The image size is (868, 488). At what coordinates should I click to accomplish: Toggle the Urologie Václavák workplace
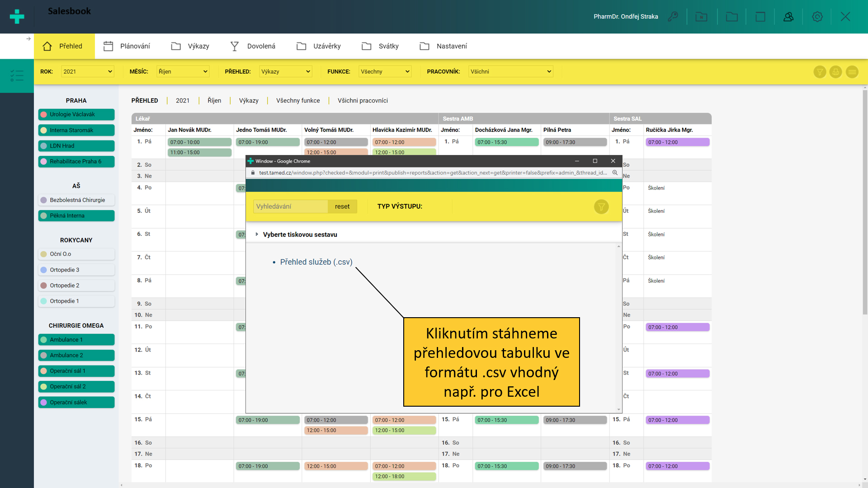point(76,114)
